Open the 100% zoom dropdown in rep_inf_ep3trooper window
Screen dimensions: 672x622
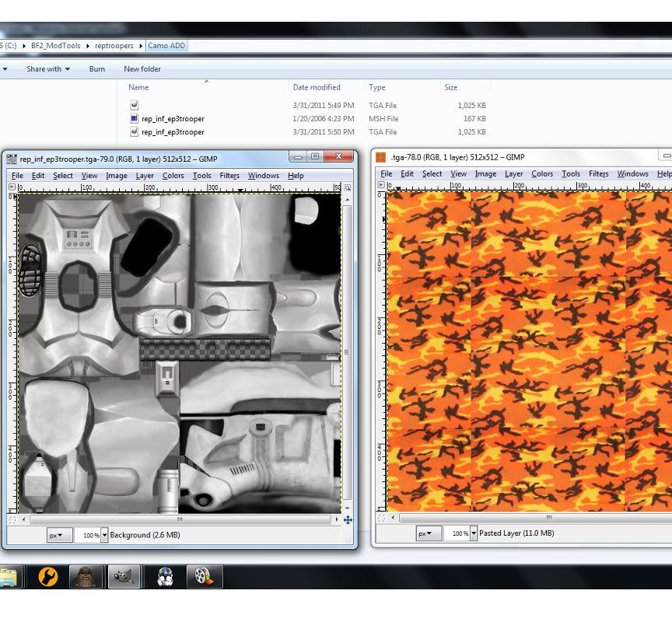[104, 535]
